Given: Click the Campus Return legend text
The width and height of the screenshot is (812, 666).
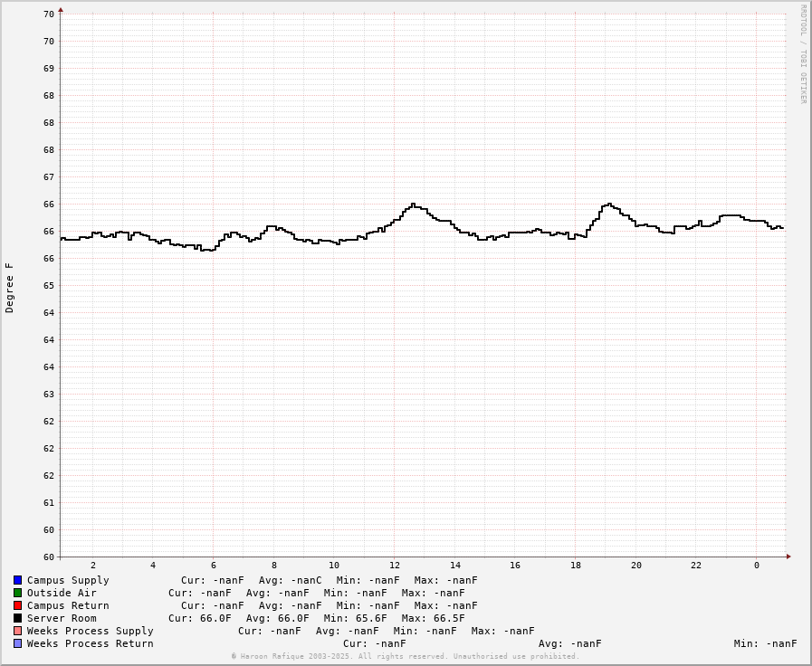Looking at the screenshot, I should [68, 605].
